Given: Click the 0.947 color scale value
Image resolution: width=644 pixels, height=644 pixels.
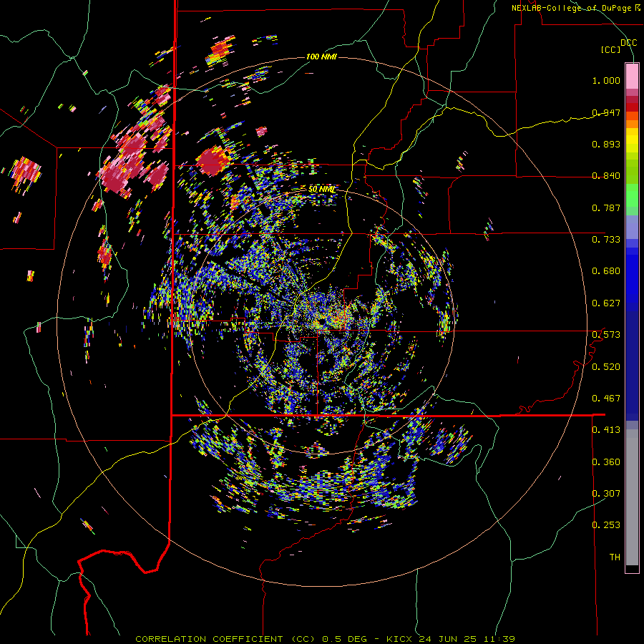Looking at the screenshot, I should click(606, 112).
